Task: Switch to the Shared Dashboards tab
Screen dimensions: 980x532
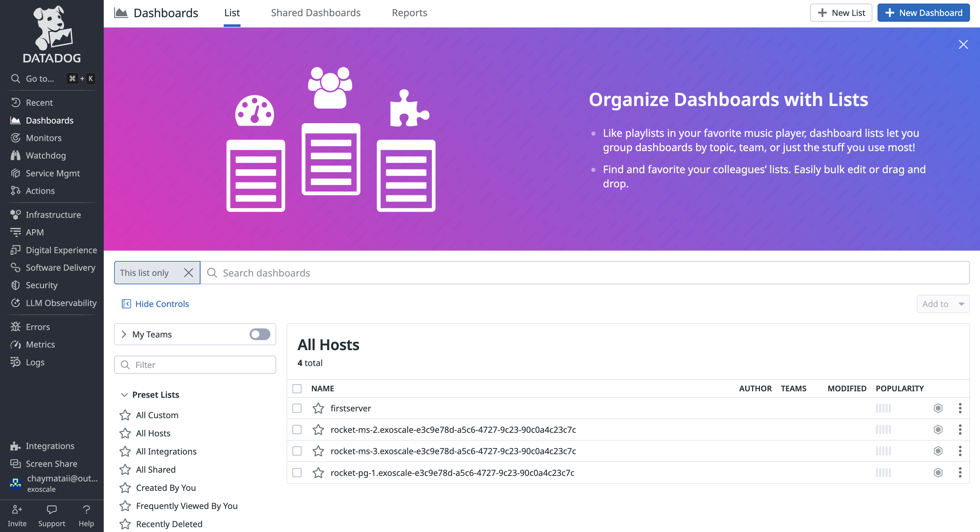Action: tap(315, 13)
